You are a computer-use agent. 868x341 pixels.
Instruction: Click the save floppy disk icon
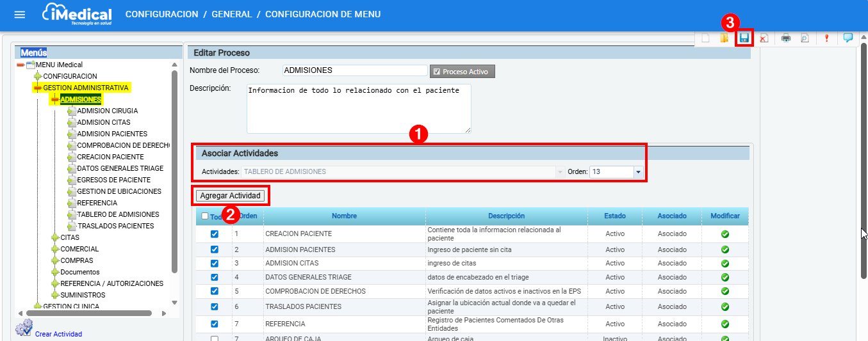click(x=744, y=38)
